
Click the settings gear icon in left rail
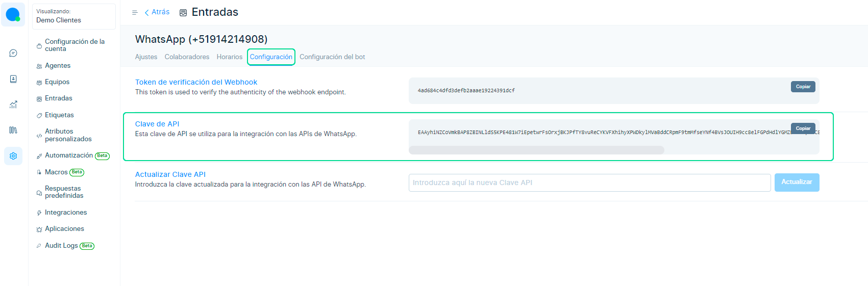point(13,156)
